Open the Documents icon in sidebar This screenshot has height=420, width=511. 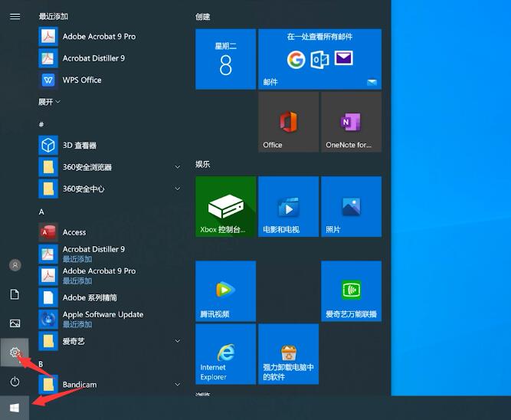coord(15,294)
